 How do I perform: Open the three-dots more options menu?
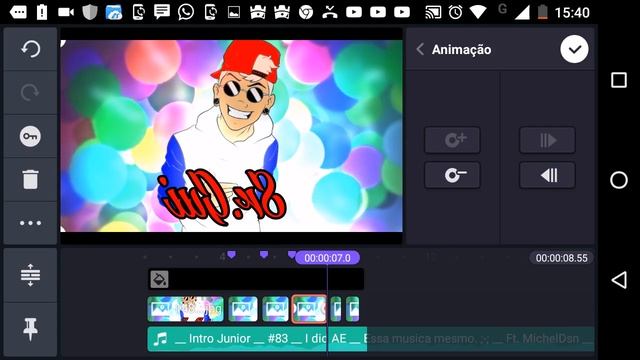click(30, 223)
